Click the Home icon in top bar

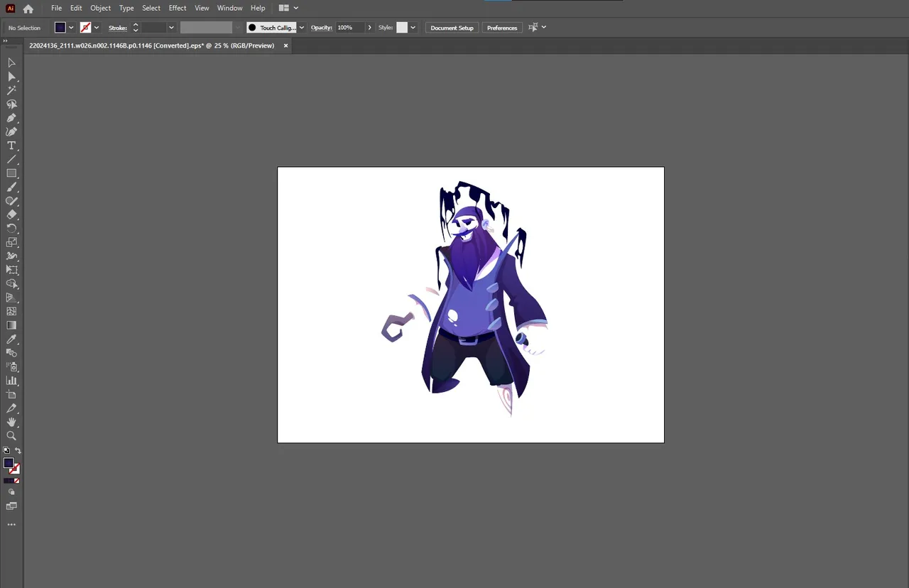pos(28,9)
